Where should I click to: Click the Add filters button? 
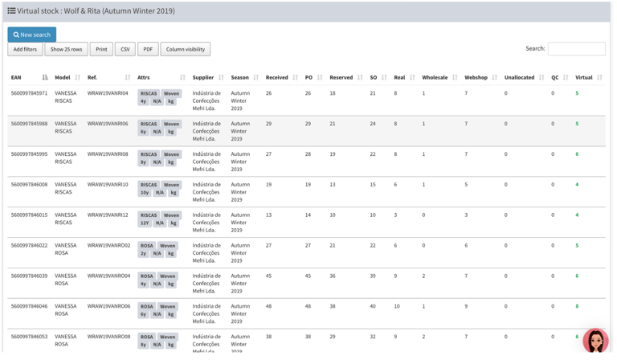pos(25,50)
